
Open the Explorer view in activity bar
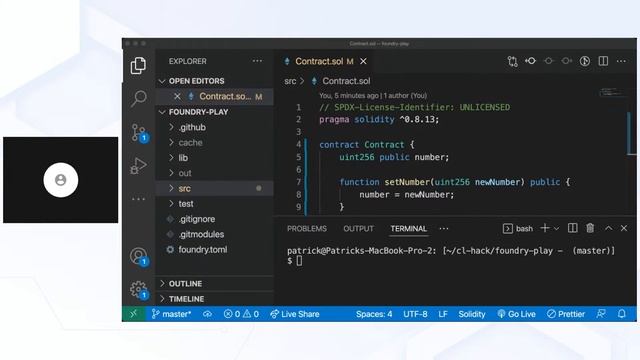138,65
